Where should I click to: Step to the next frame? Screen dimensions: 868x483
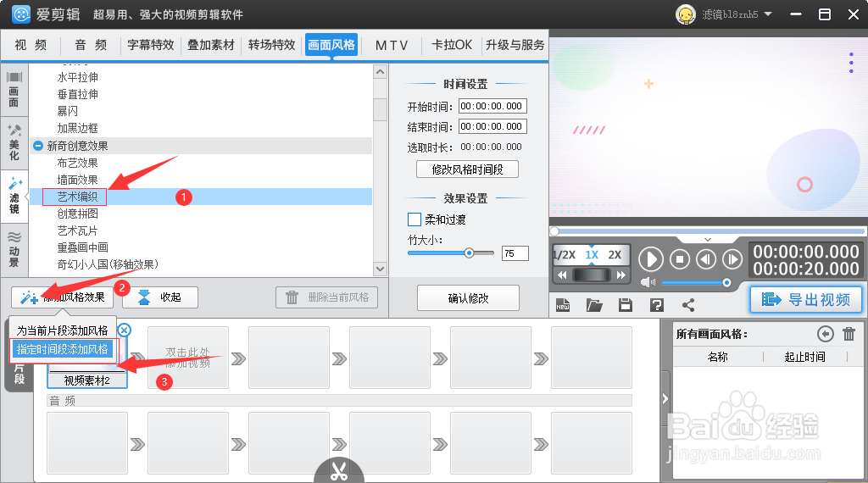coord(732,259)
